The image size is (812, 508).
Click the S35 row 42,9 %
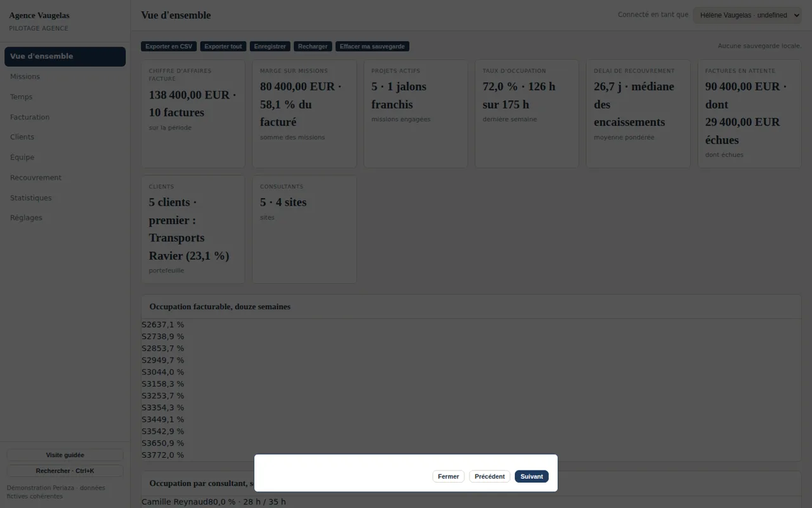pyautogui.click(x=471, y=431)
